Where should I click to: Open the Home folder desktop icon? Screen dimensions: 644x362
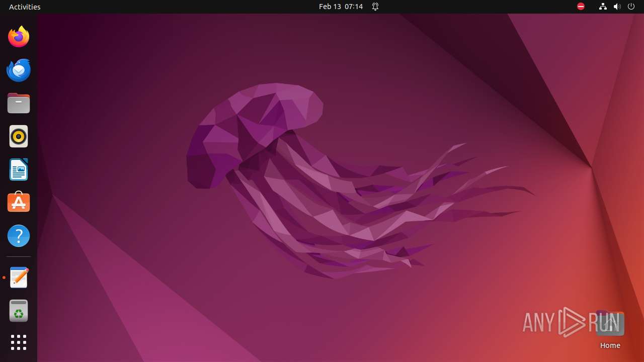pos(610,330)
